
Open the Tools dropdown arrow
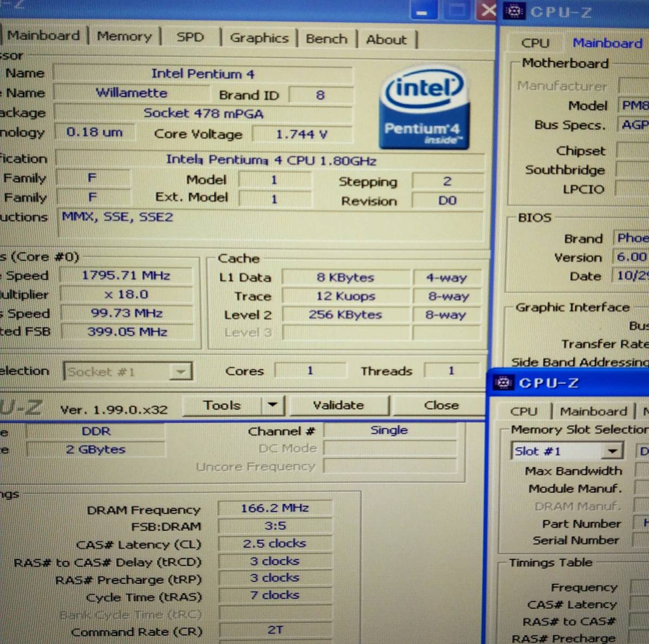(x=273, y=405)
